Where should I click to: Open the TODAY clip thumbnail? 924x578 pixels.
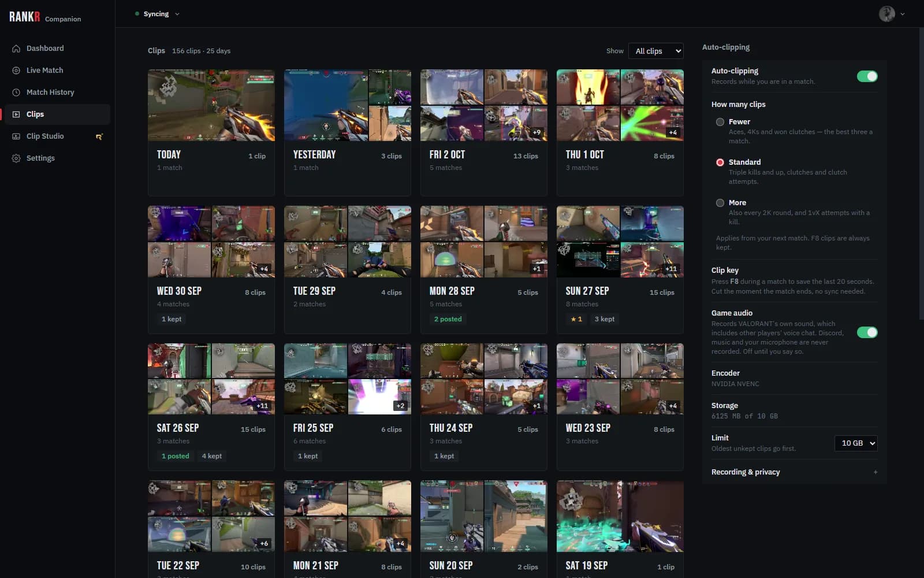pyautogui.click(x=211, y=105)
